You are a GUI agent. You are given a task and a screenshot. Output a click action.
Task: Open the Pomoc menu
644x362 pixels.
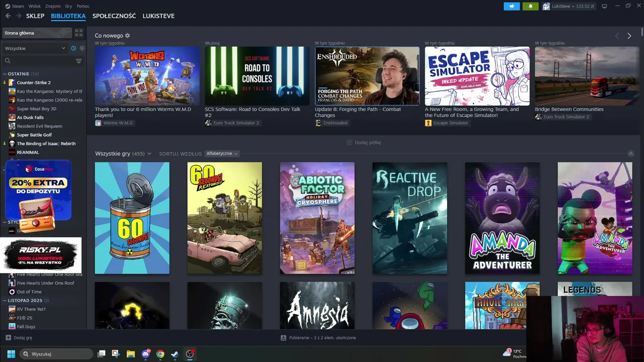(83, 6)
